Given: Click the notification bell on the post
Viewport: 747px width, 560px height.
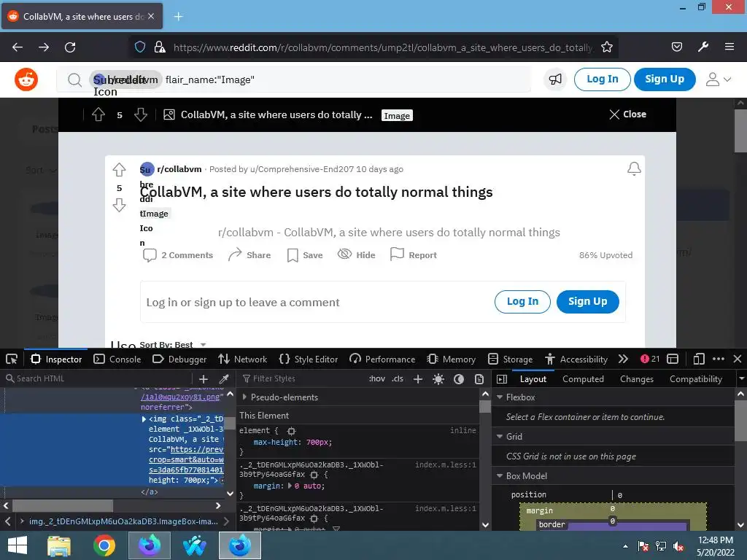Looking at the screenshot, I should click(x=634, y=168).
